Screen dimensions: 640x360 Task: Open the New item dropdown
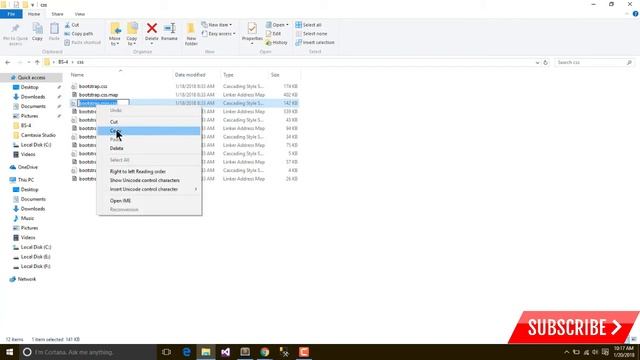(217, 25)
